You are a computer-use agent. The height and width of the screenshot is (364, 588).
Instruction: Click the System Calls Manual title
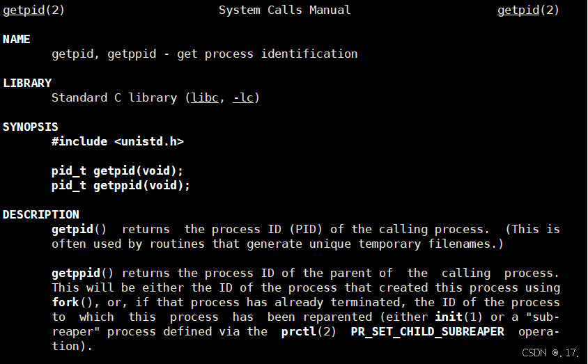[284, 10]
